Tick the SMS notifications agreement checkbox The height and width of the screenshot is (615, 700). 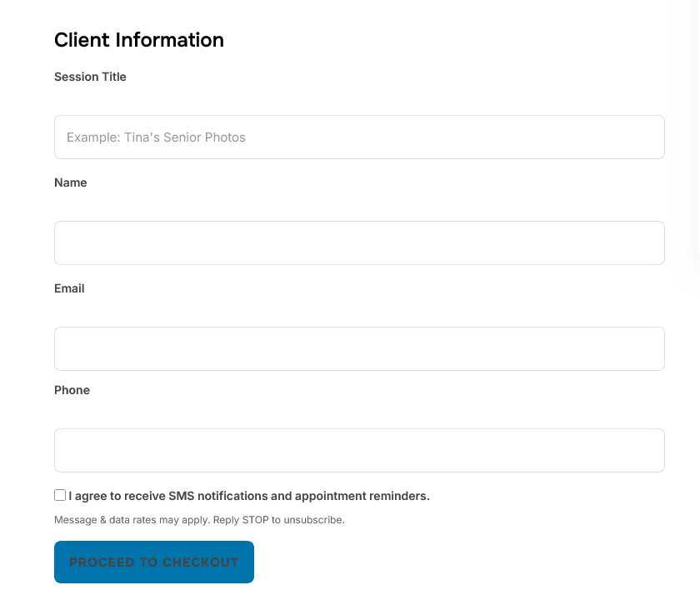(60, 495)
